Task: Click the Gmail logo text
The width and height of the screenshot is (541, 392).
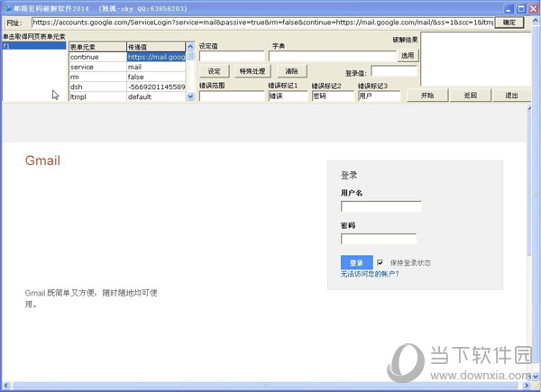Action: pyautogui.click(x=42, y=160)
